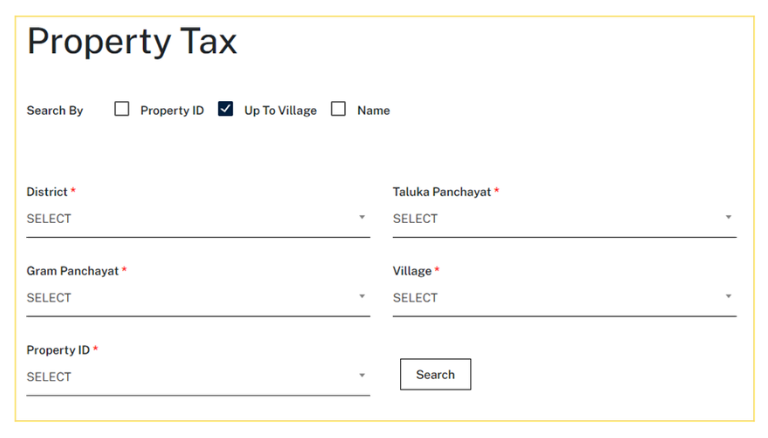Click the Gram Panchayat arrow icon
768x438 pixels.
362,297
